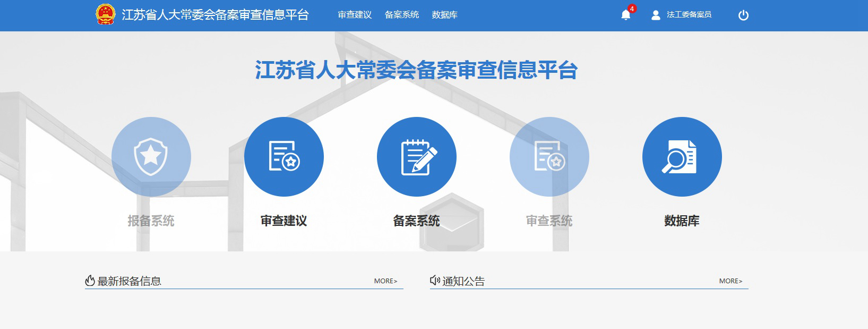Click the 审查系统 label under faded icon
868x329 pixels.
coord(549,221)
